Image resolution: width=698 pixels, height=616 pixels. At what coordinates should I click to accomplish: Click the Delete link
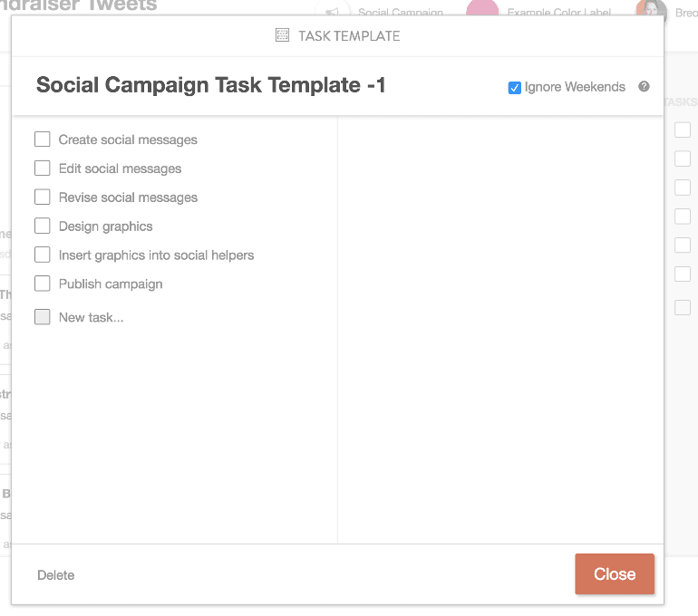click(x=56, y=575)
